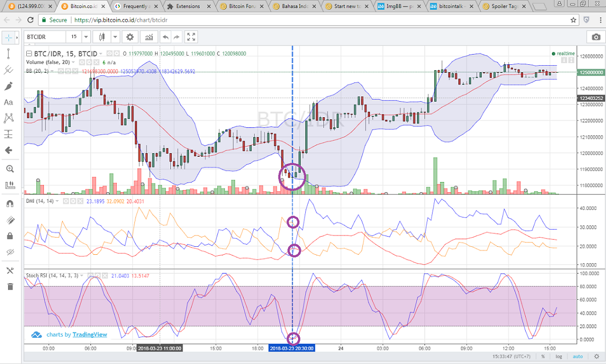Open the interval dropdown arrow next to 15
Image resolution: width=606 pixels, height=364 pixels.
[86, 37]
